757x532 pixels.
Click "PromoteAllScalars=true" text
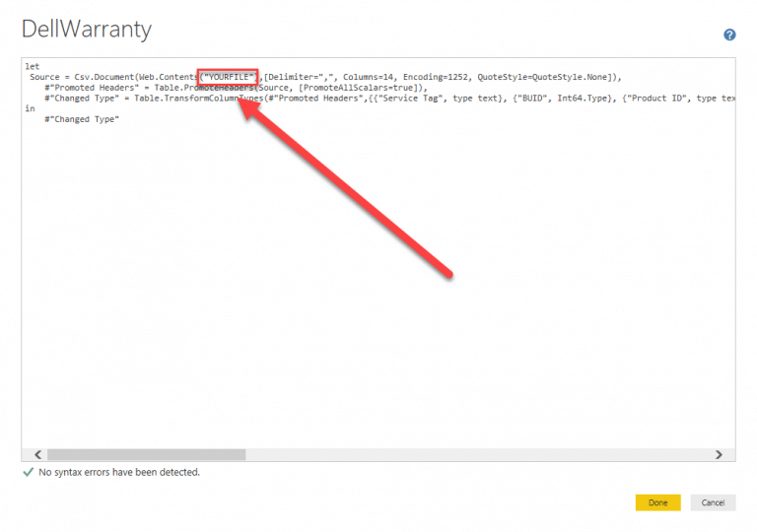358,88
